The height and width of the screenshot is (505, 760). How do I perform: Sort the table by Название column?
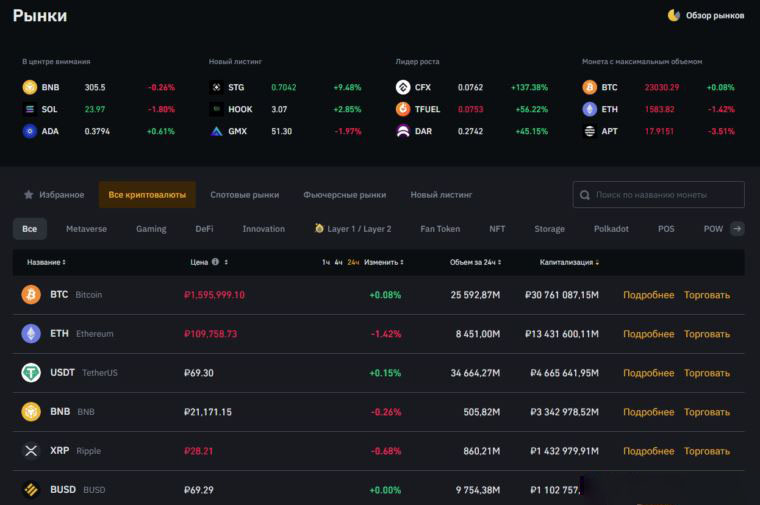(x=46, y=262)
